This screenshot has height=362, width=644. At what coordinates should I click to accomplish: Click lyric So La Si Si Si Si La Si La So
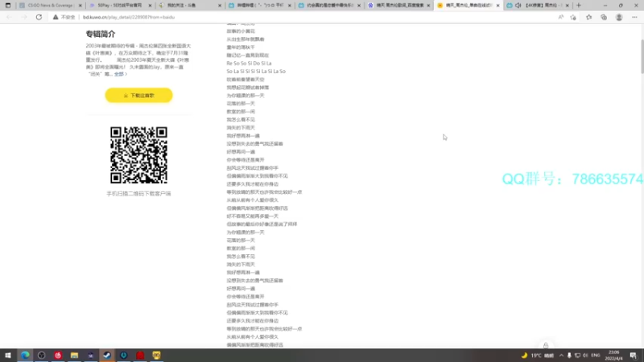pyautogui.click(x=256, y=72)
